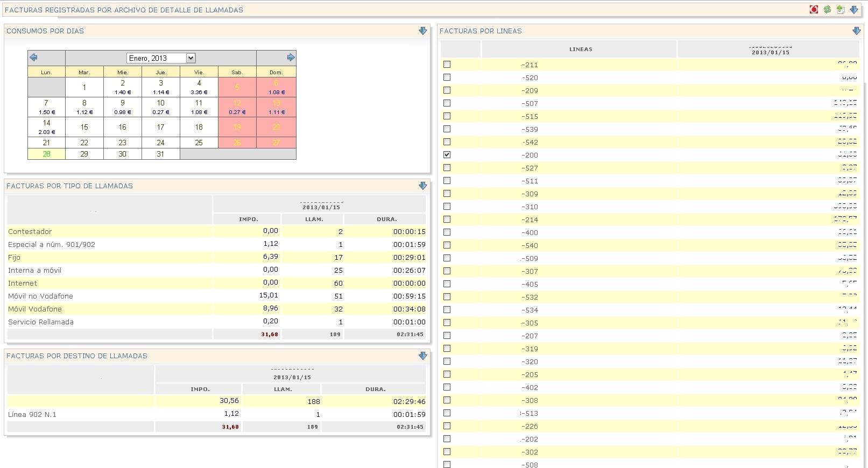Click the Móvil no Vodafone row

40,296
